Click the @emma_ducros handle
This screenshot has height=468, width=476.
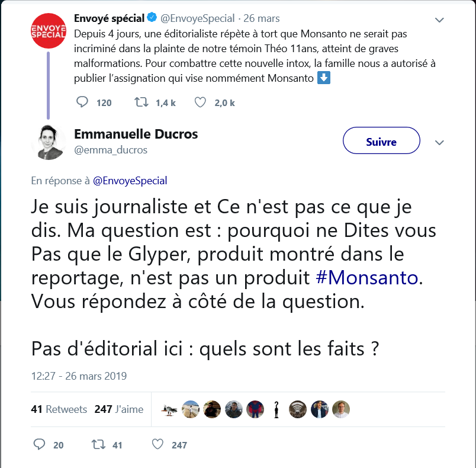coord(111,150)
